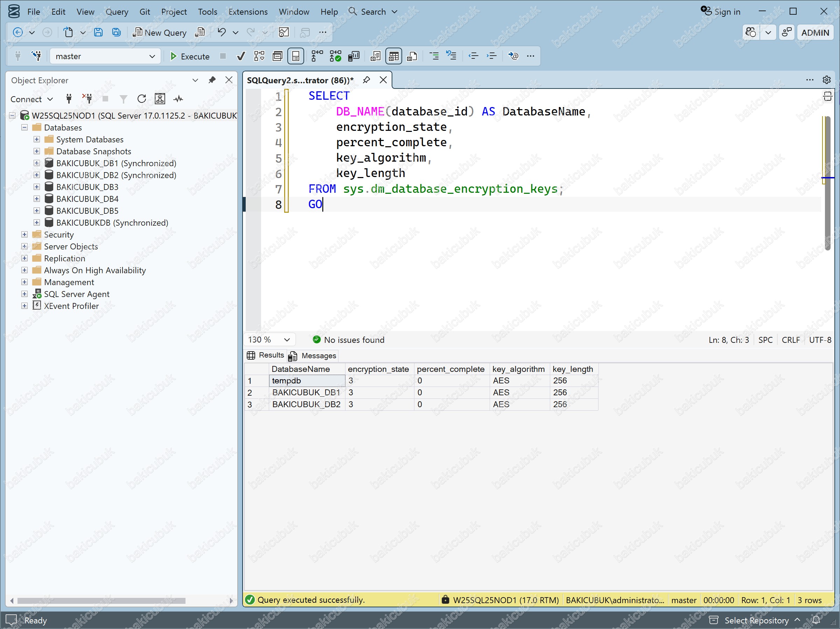
Task: Collapse the Databases folder
Action: click(24, 128)
